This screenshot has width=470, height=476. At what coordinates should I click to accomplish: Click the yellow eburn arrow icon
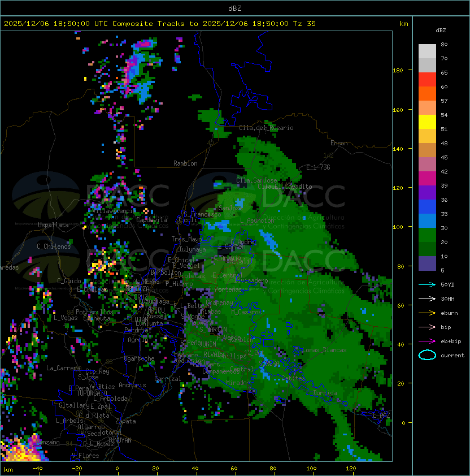pyautogui.click(x=427, y=313)
